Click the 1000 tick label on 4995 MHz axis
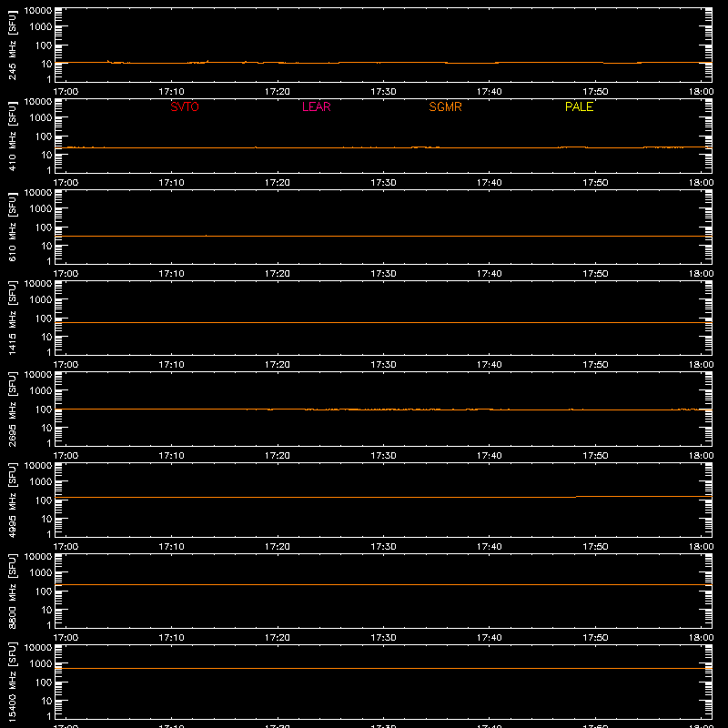The image size is (728, 728). click(x=41, y=482)
